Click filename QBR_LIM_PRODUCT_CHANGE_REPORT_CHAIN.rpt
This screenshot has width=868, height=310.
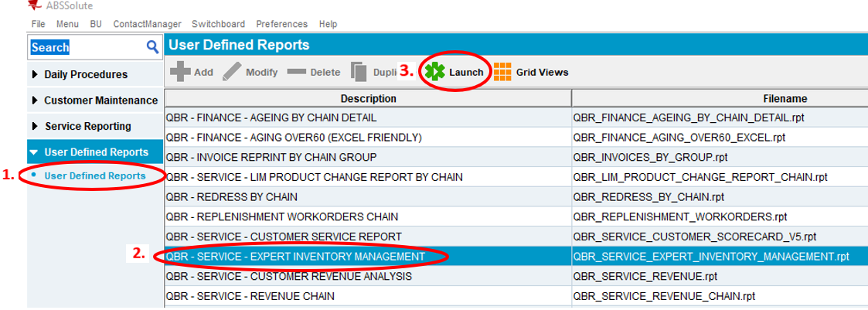tap(700, 177)
